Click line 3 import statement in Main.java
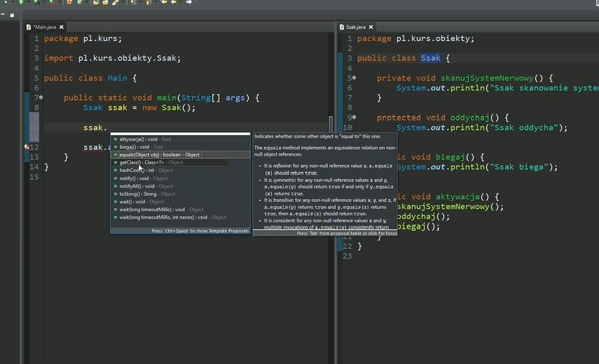 [x=112, y=59]
